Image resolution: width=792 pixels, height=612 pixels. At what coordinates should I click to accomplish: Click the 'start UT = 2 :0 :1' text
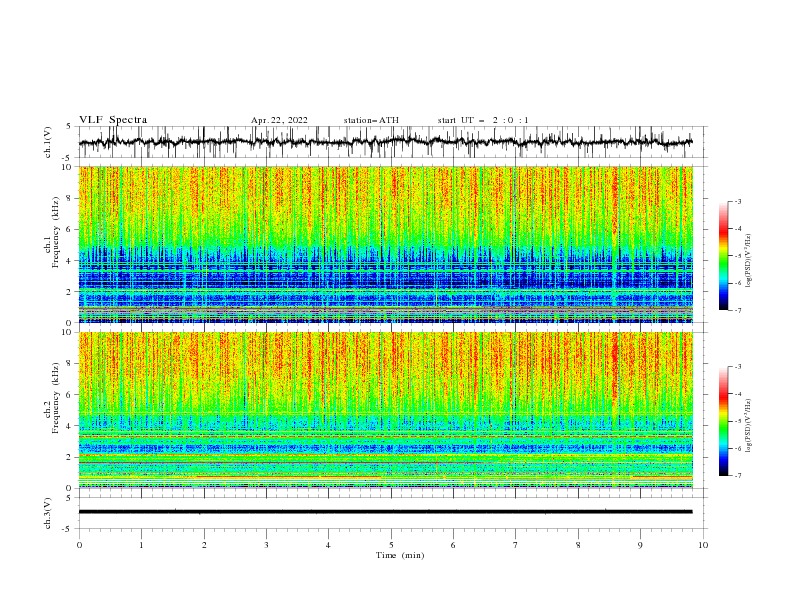[x=483, y=120]
